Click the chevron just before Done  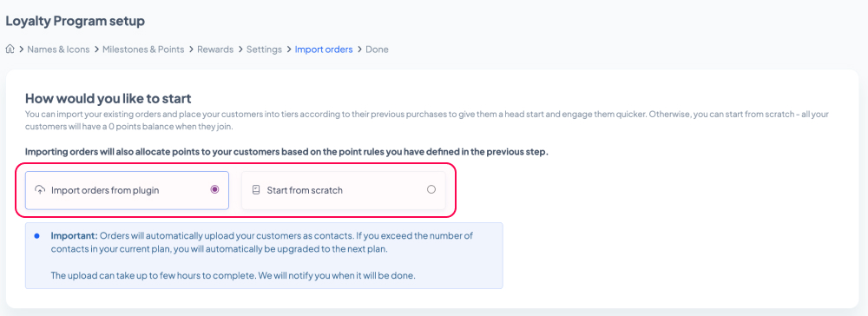(x=360, y=49)
